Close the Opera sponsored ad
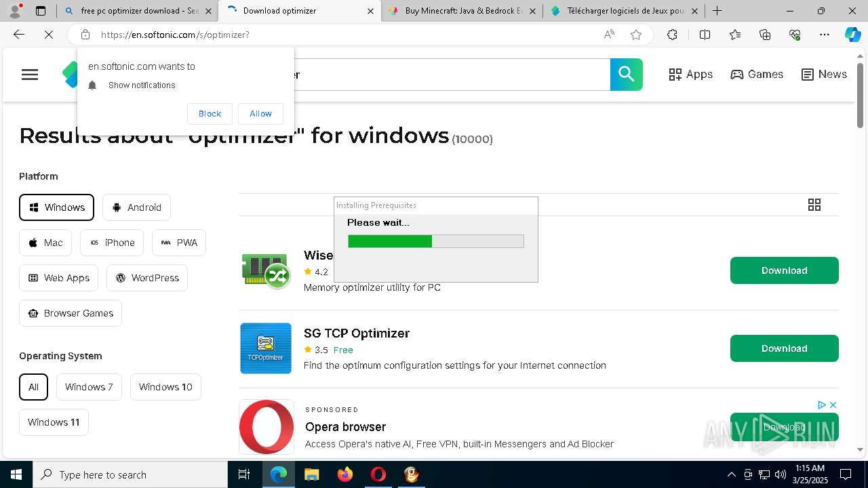868x488 pixels. [833, 405]
